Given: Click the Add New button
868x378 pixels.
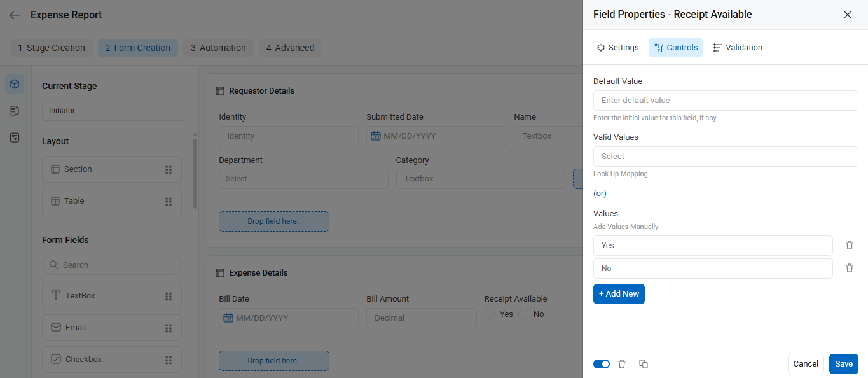Looking at the screenshot, I should tap(619, 294).
